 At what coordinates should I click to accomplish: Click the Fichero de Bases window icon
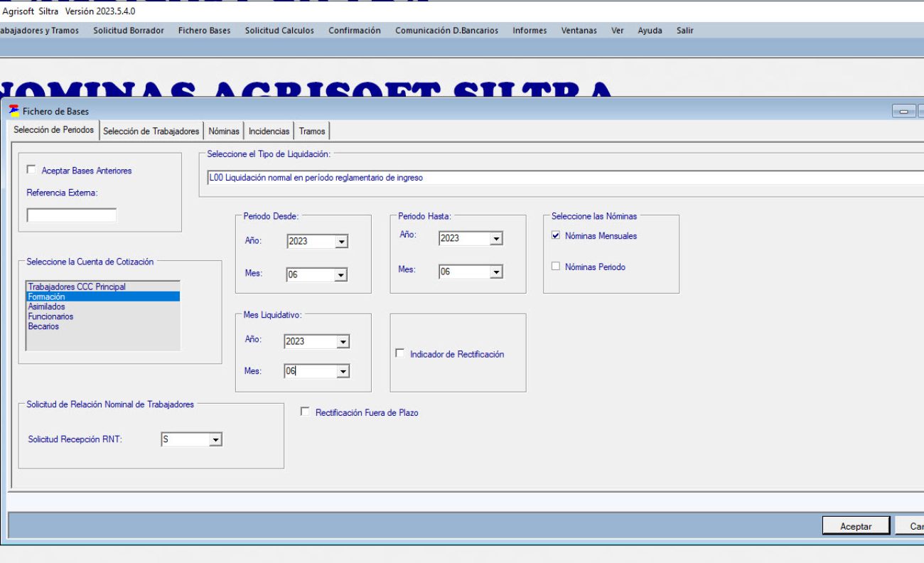[x=14, y=110]
